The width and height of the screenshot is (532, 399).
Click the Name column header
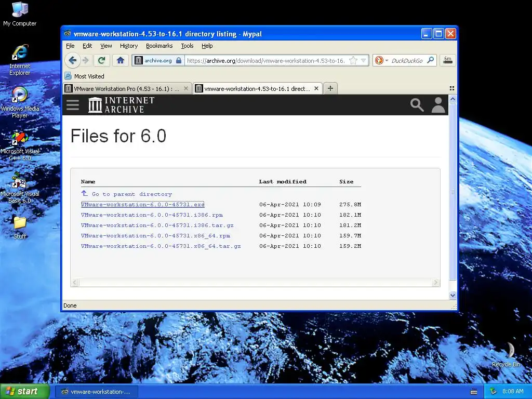pyautogui.click(x=88, y=182)
